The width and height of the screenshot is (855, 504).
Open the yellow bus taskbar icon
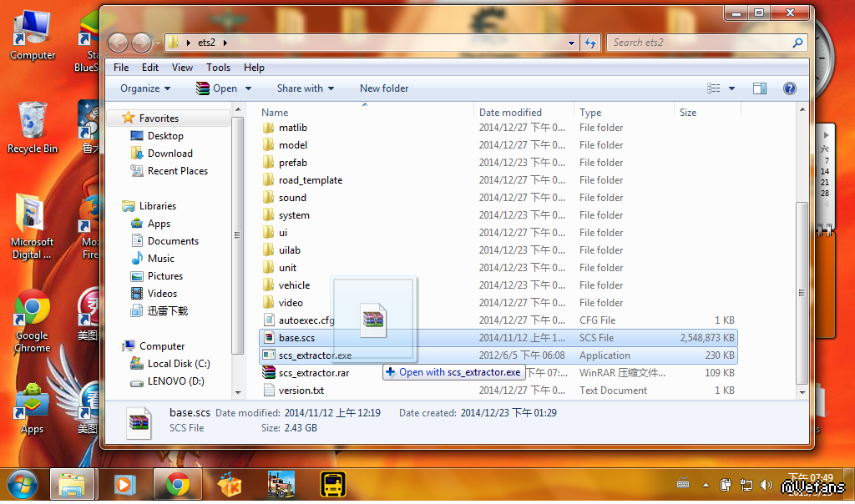click(332, 484)
